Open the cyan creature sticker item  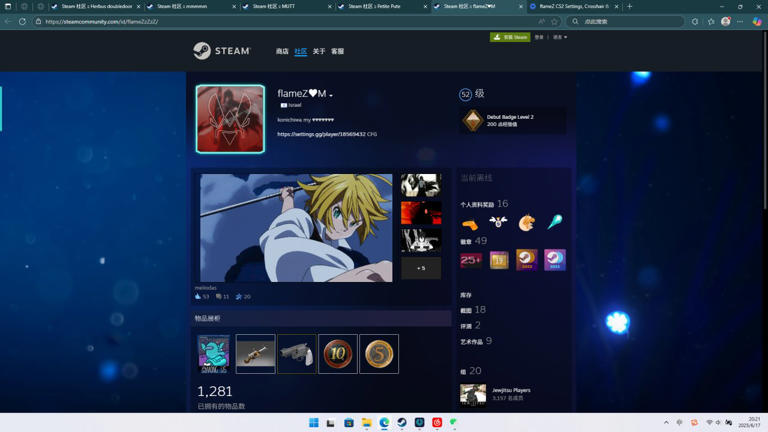click(214, 354)
